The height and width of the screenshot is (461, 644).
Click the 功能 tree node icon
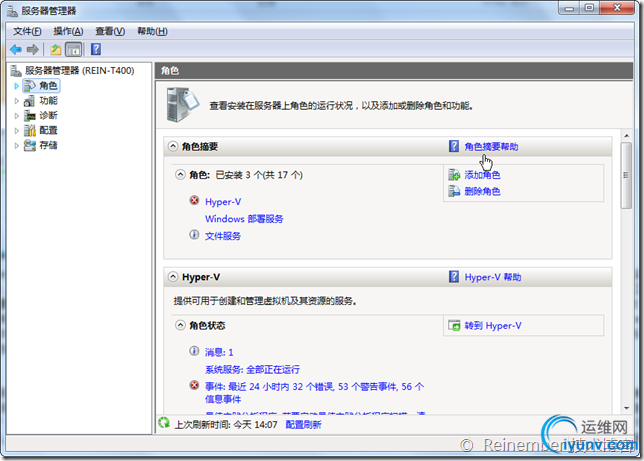29,101
